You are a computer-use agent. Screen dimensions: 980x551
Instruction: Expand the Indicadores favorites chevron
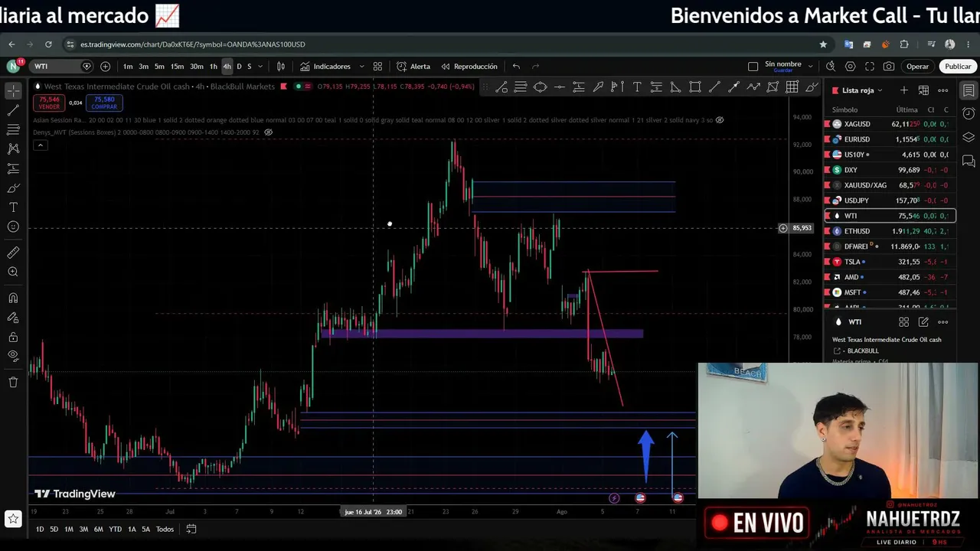(361, 67)
